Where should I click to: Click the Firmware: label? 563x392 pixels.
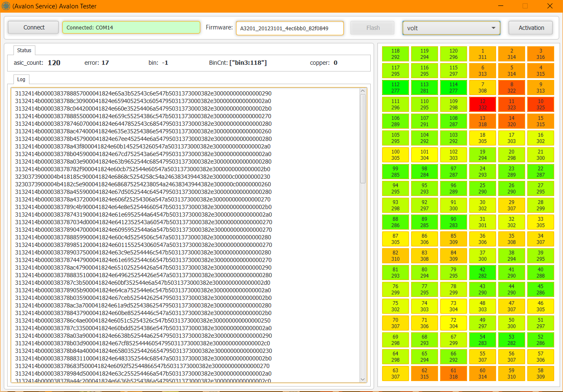219,27
